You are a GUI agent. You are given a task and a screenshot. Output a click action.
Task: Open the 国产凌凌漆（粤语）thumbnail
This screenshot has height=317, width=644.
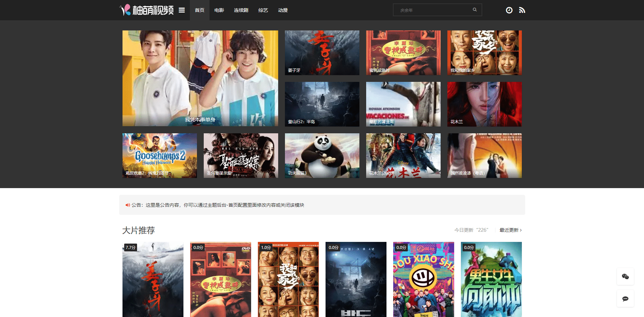pos(485,156)
